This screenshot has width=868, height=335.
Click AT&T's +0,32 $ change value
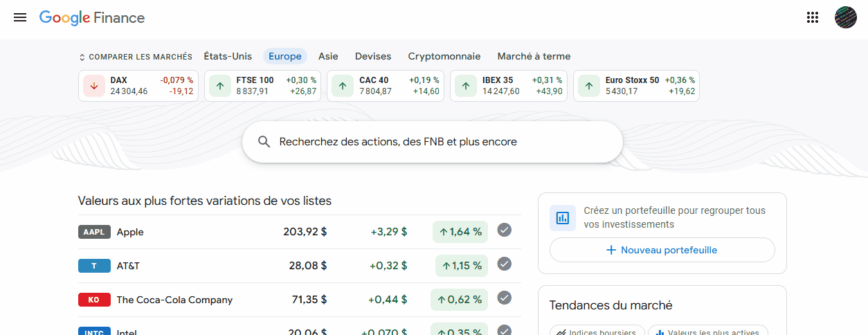coord(388,266)
